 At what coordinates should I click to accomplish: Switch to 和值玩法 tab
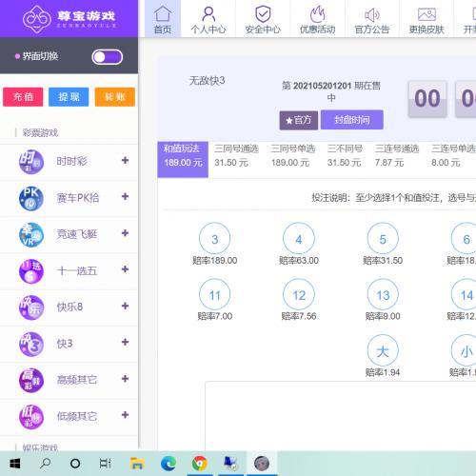183,159
